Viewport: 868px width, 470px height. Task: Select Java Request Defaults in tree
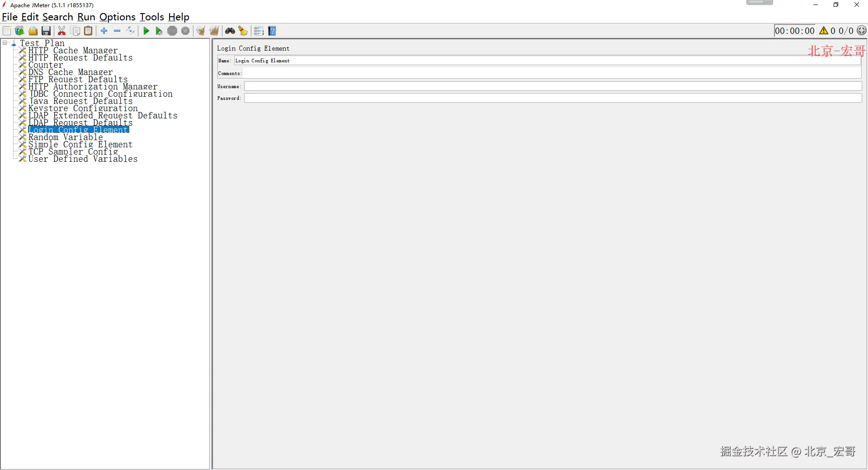pyautogui.click(x=80, y=101)
